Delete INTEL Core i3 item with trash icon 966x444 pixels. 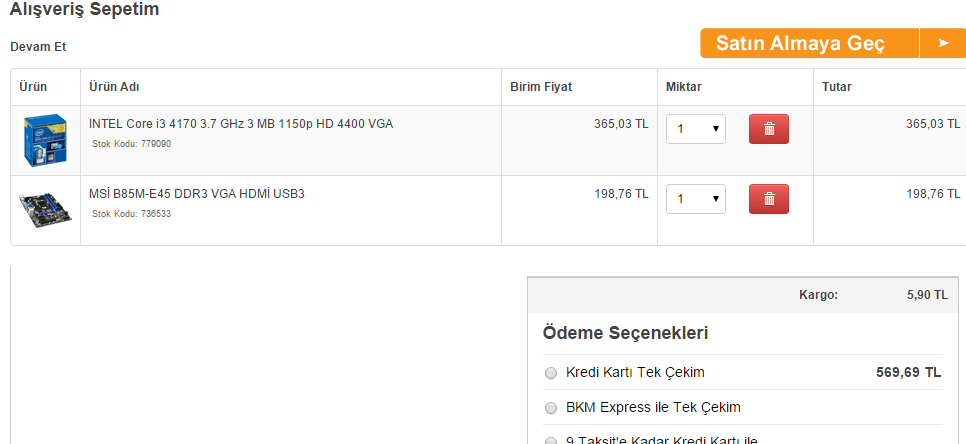click(768, 129)
